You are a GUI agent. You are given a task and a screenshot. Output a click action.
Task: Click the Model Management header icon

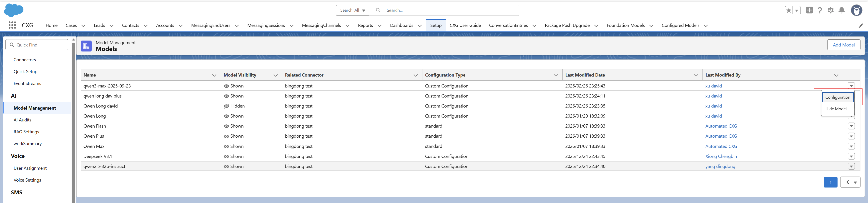(86, 46)
